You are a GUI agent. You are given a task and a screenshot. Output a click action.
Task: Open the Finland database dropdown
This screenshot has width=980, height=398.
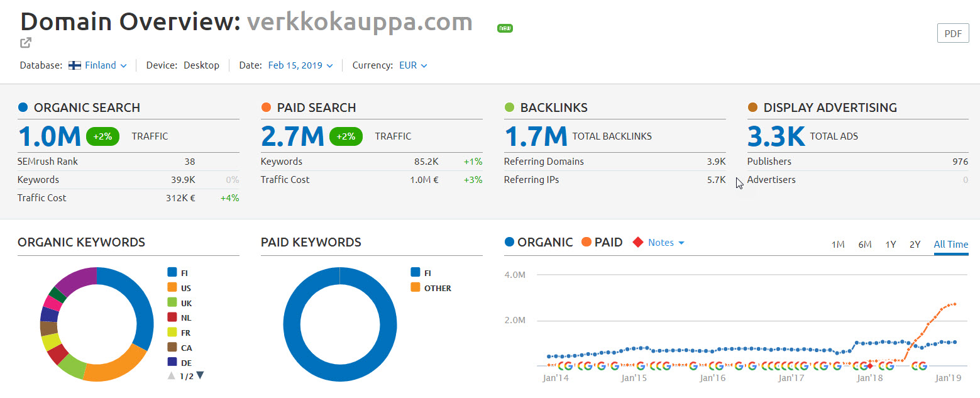coord(106,65)
